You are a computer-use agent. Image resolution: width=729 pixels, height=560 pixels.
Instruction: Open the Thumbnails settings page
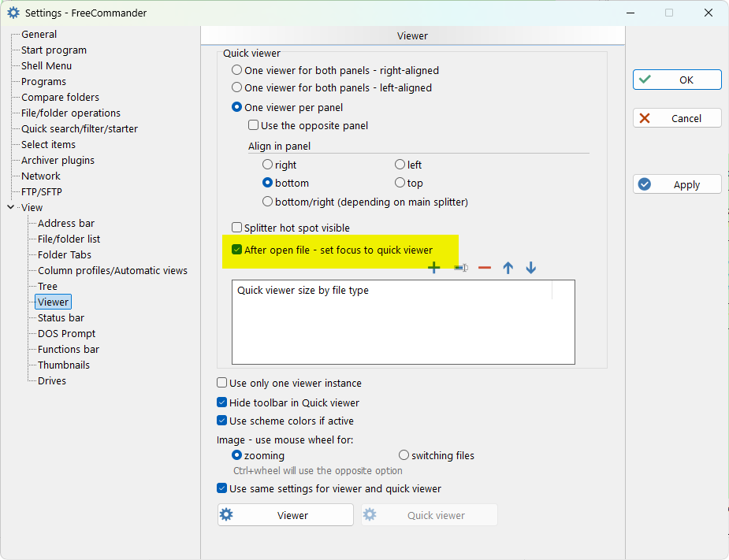point(64,365)
